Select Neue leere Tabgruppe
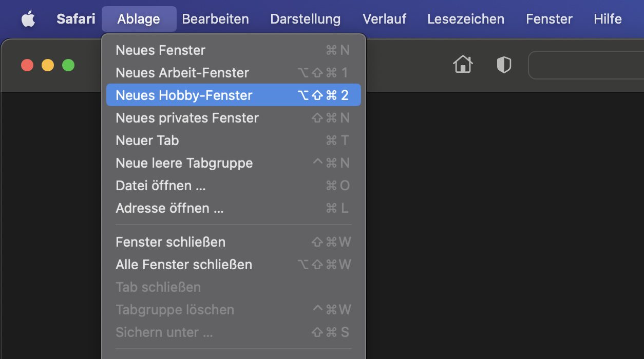The width and height of the screenshot is (644, 359). pos(234,163)
